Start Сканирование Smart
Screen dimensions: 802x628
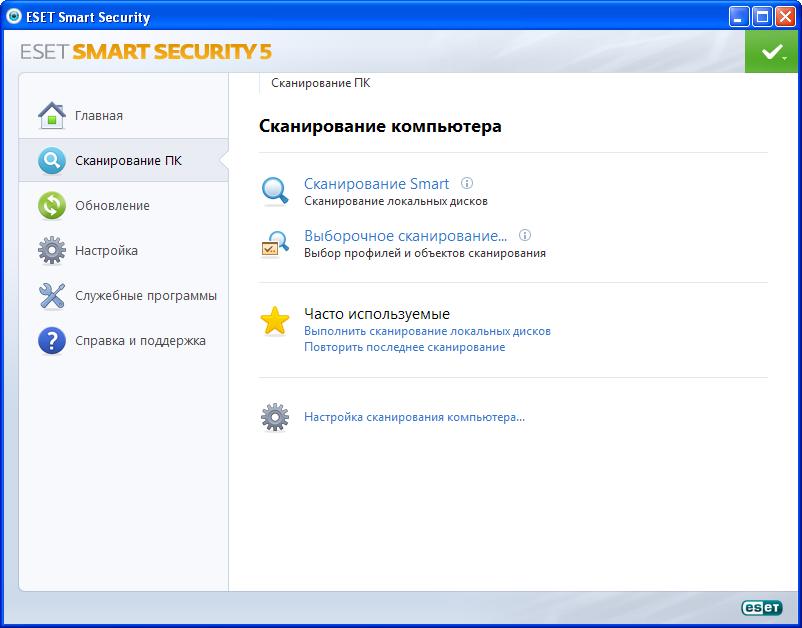pyautogui.click(x=376, y=184)
